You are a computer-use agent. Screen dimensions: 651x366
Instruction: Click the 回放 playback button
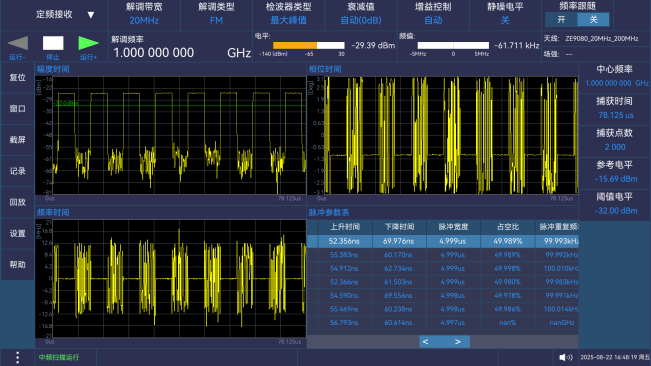click(17, 202)
